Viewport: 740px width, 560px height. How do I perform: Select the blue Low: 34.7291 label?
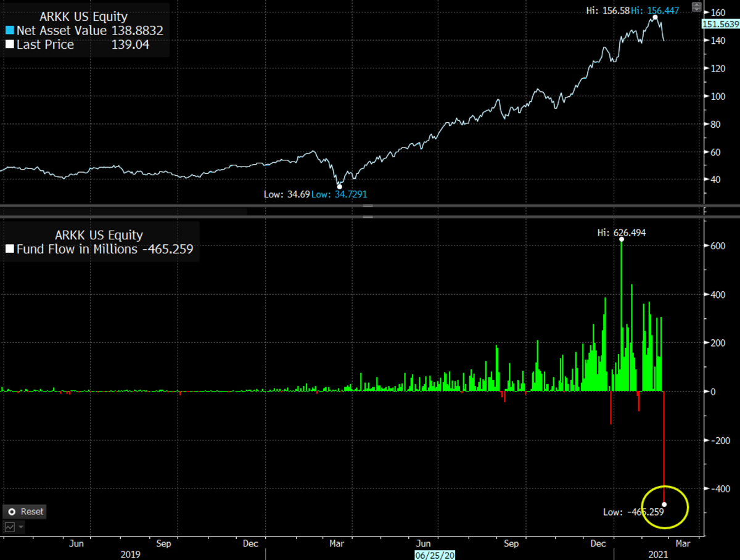(339, 194)
